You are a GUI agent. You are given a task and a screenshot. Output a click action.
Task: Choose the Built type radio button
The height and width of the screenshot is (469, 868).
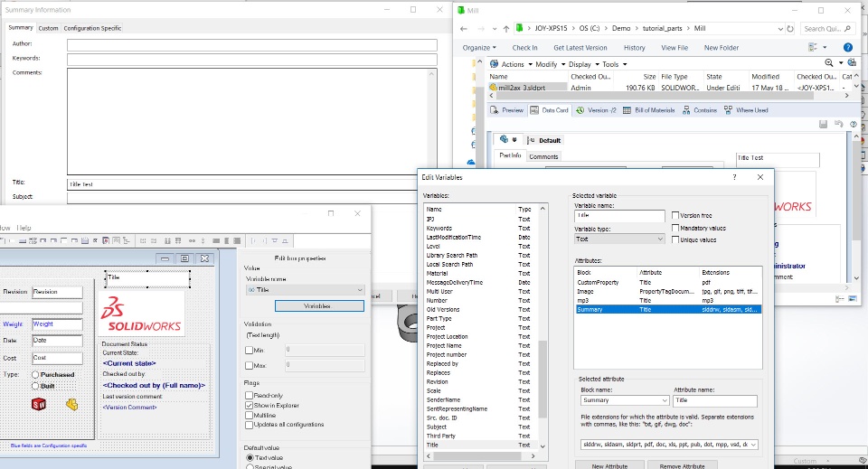(x=35, y=386)
